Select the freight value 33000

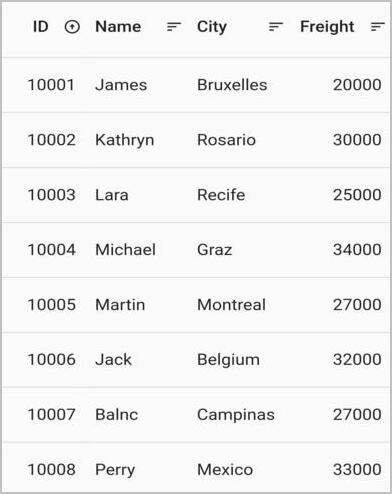point(357,470)
